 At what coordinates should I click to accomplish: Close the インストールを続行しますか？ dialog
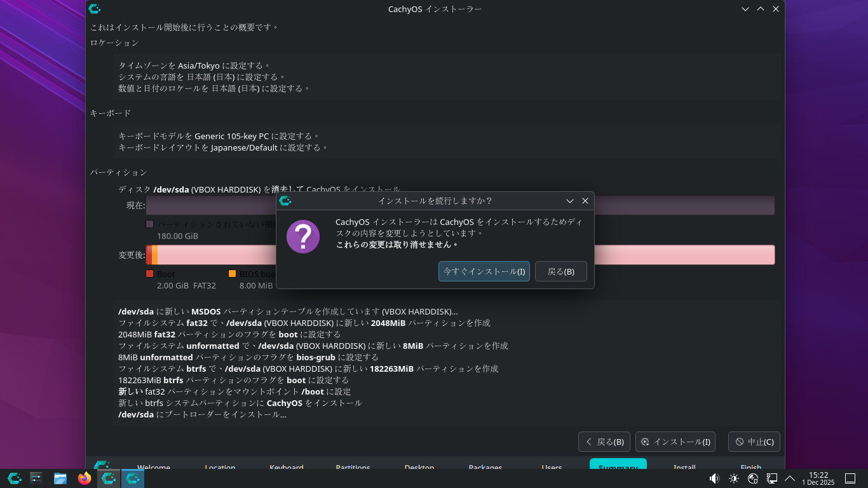585,201
